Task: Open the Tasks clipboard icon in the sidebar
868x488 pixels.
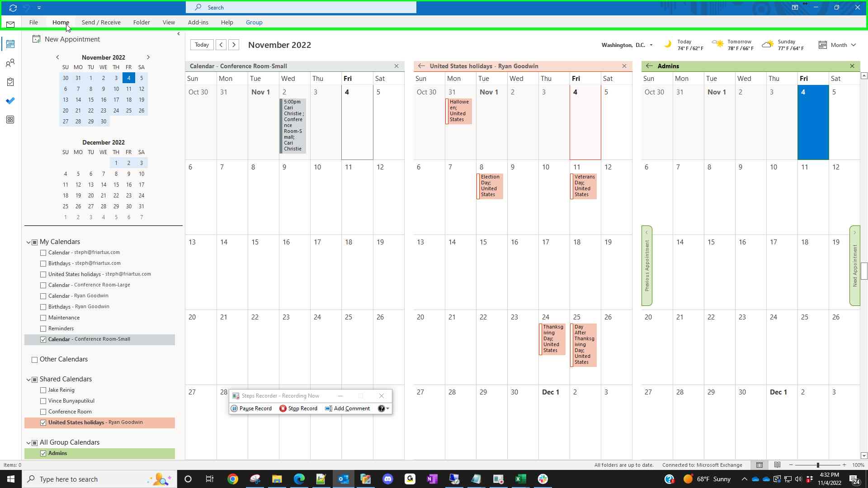Action: point(10,82)
